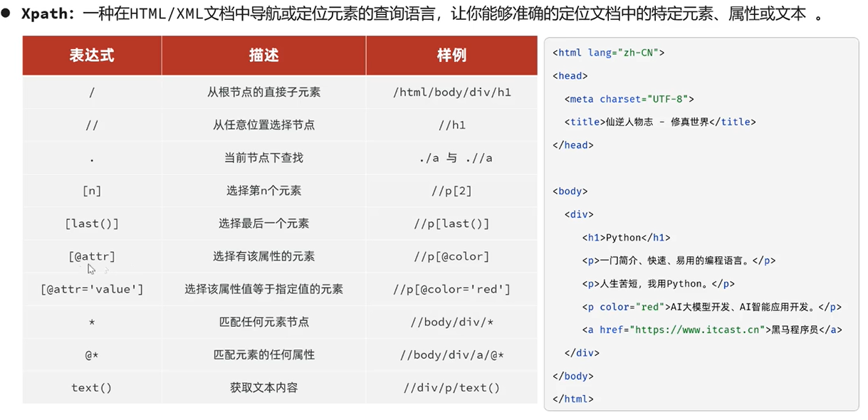Viewport: 868px width, 420px height.
Task: Select the '[@attr]' expression cell
Action: [92, 256]
